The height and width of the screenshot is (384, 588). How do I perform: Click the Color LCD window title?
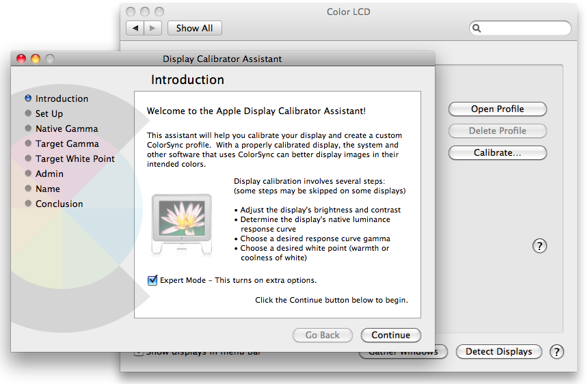[x=349, y=12]
